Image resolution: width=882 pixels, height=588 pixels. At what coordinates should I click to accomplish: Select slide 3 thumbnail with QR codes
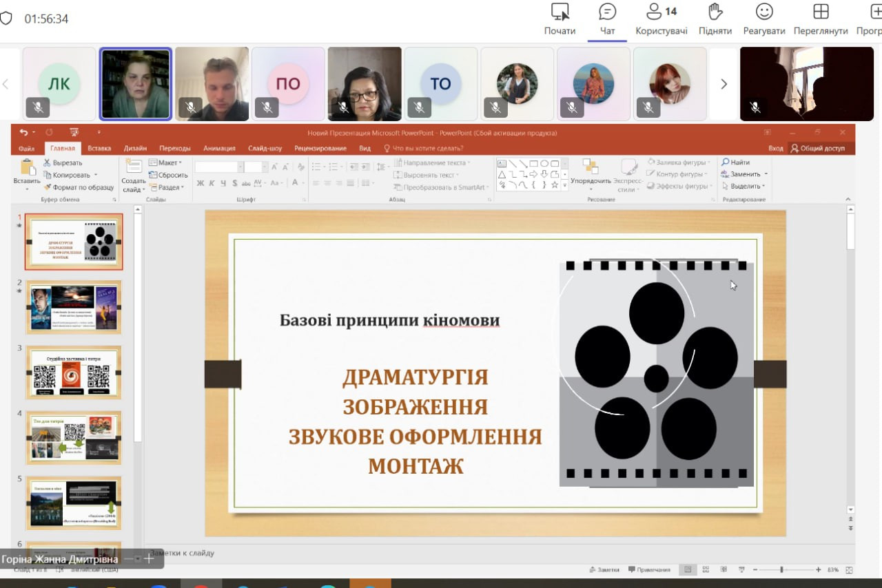[x=74, y=372]
